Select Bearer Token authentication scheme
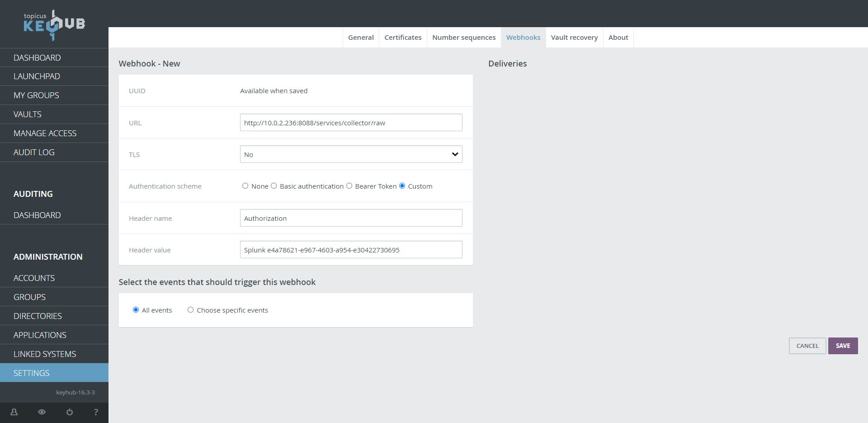 point(349,186)
